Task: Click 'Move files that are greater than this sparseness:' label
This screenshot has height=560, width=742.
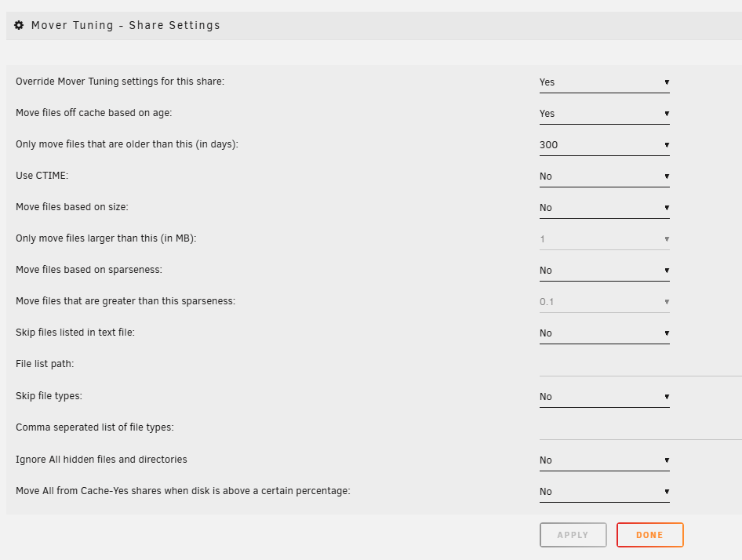Action: (x=125, y=301)
